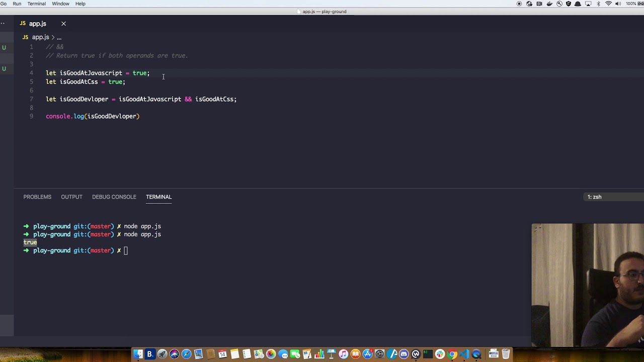Open Books app in the dock
The image size is (644, 362).
tap(356, 354)
